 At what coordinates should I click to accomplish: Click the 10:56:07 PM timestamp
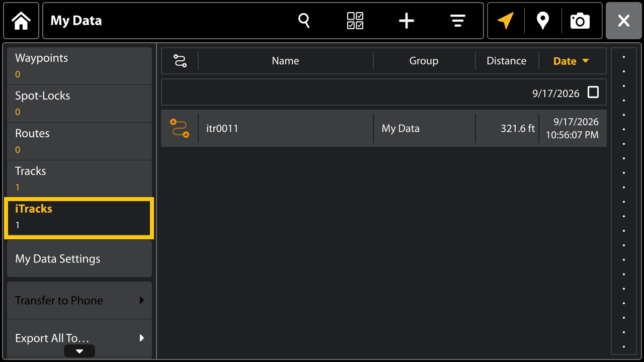coord(572,135)
